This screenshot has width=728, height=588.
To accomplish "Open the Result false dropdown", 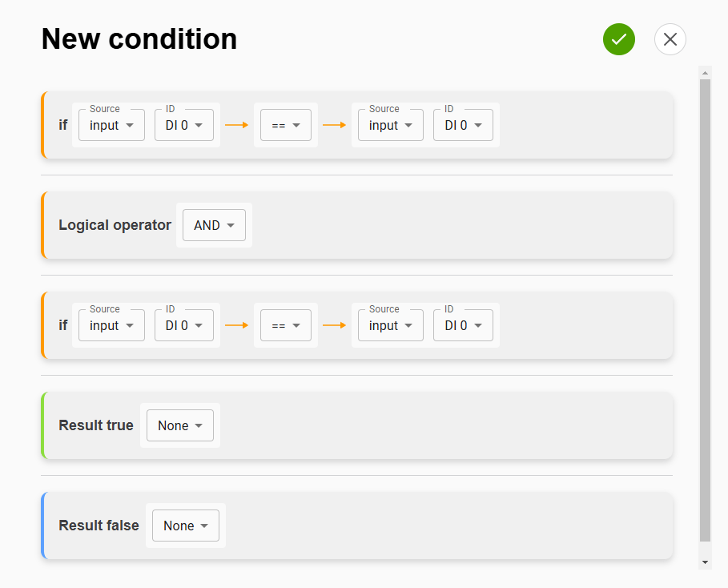I will (x=186, y=526).
